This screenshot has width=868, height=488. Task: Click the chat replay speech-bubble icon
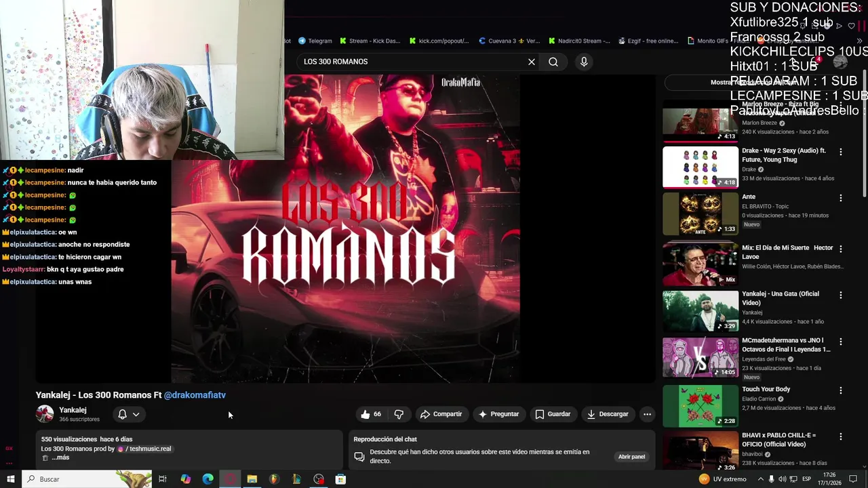pyautogui.click(x=359, y=457)
